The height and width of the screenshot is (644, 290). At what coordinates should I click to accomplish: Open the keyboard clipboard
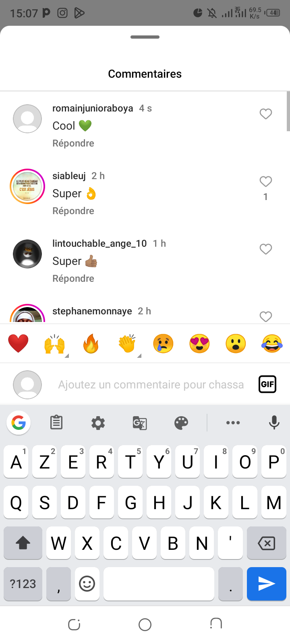click(56, 423)
